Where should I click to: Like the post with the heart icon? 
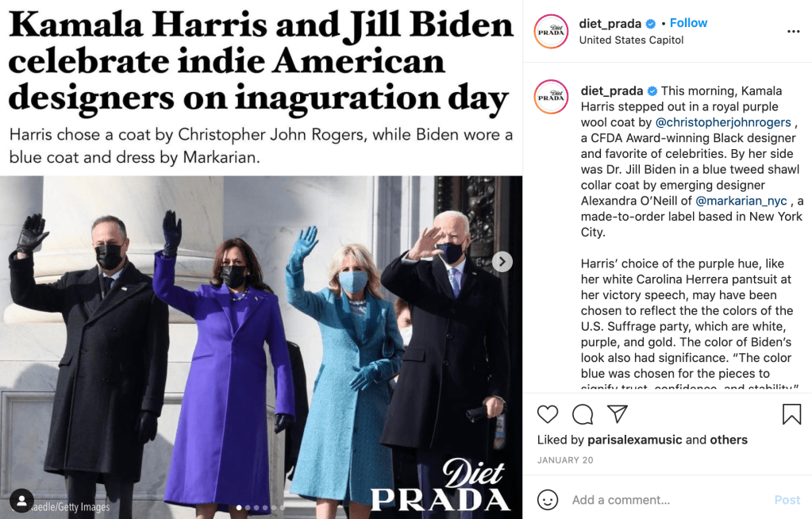pyautogui.click(x=548, y=414)
